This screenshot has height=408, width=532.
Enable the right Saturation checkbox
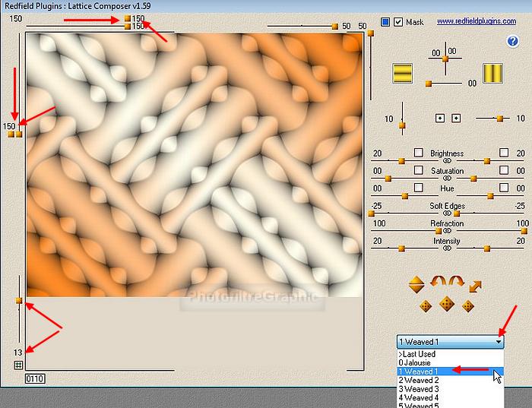pyautogui.click(x=503, y=171)
